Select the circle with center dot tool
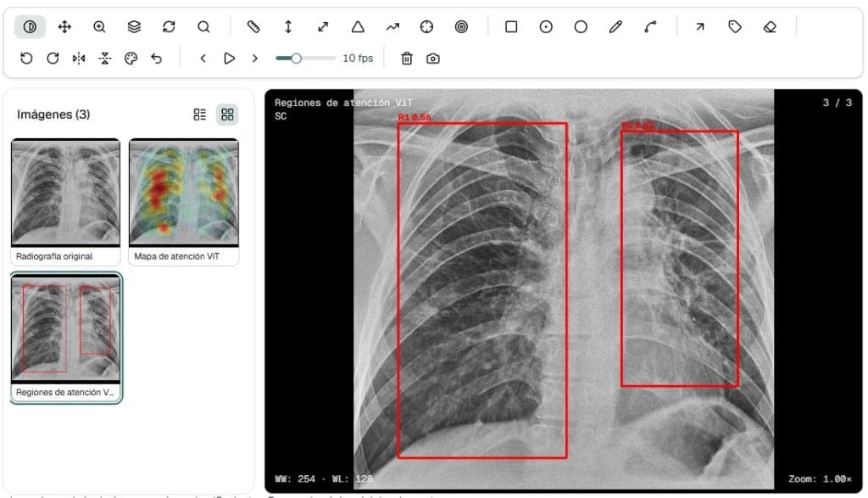The width and height of the screenshot is (868, 498). pos(546,26)
